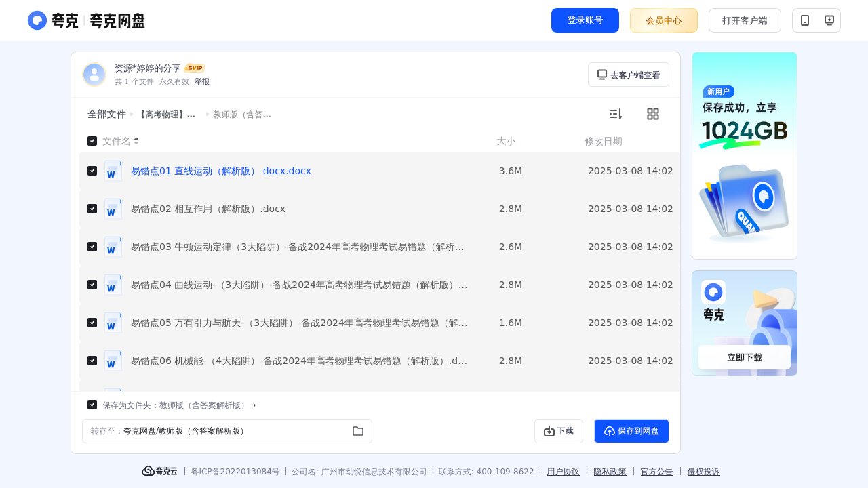Click folder icon in 转存至 field
The height and width of the screenshot is (488, 868).
(x=358, y=431)
